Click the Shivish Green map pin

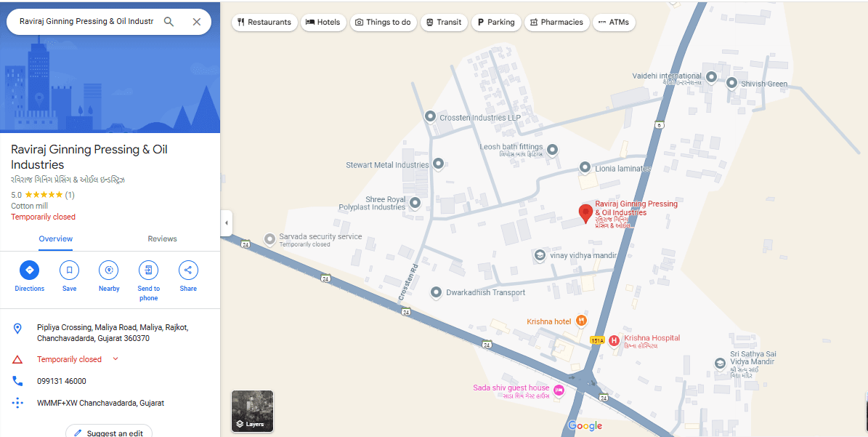731,84
